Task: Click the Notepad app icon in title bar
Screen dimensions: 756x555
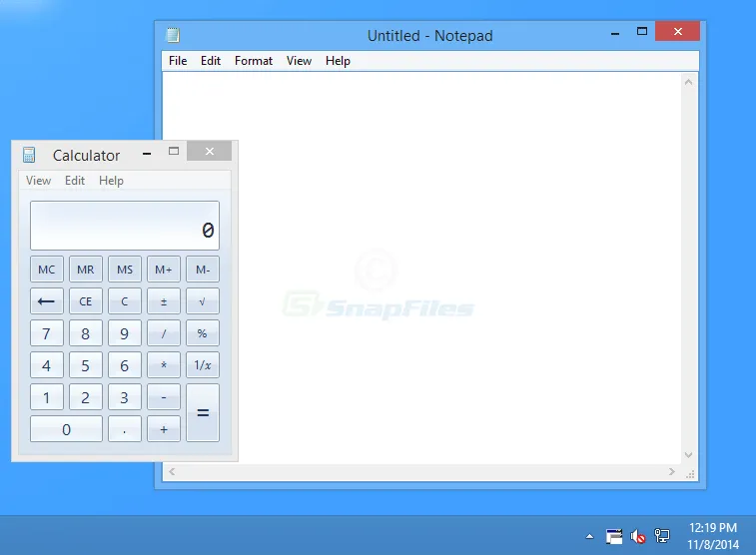Action: (173, 35)
